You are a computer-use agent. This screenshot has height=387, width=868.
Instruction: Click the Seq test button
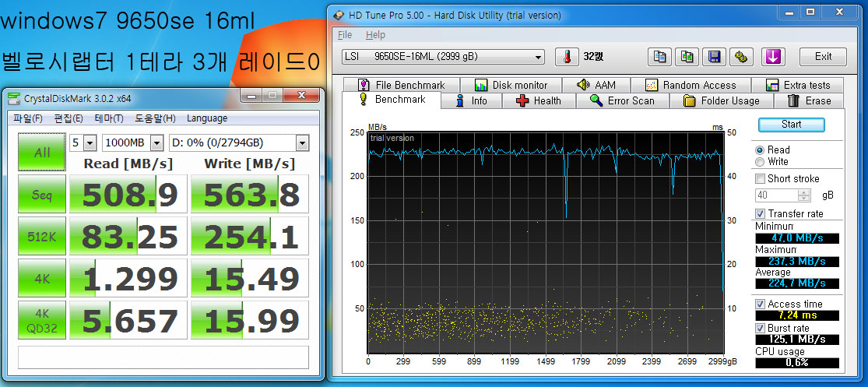(x=42, y=195)
